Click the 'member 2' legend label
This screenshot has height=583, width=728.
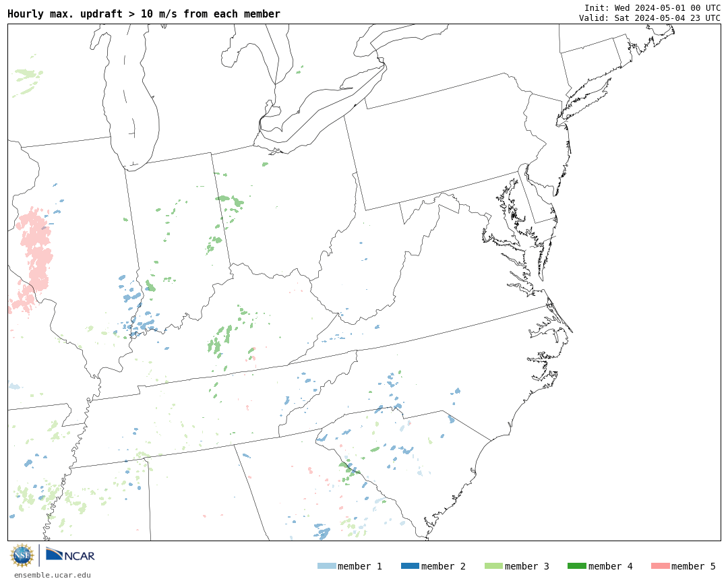pos(444,566)
